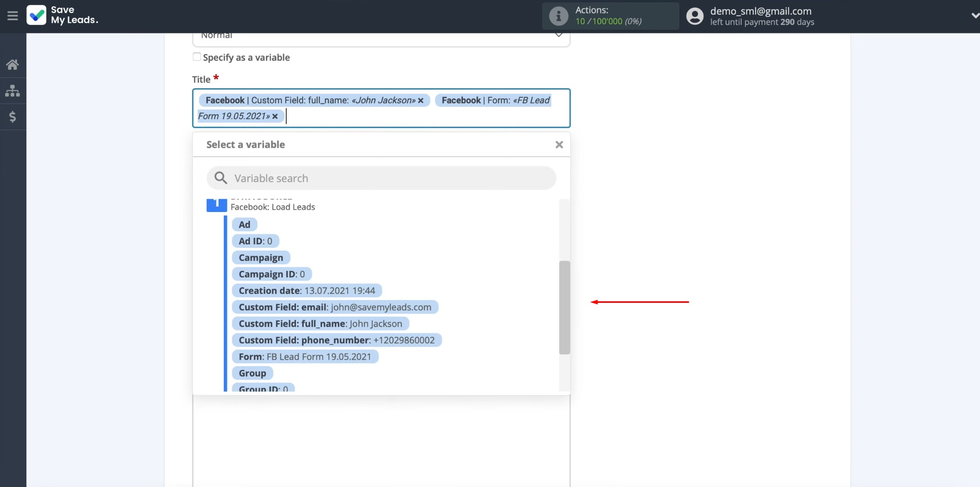Click the user avatar icon

click(x=694, y=16)
